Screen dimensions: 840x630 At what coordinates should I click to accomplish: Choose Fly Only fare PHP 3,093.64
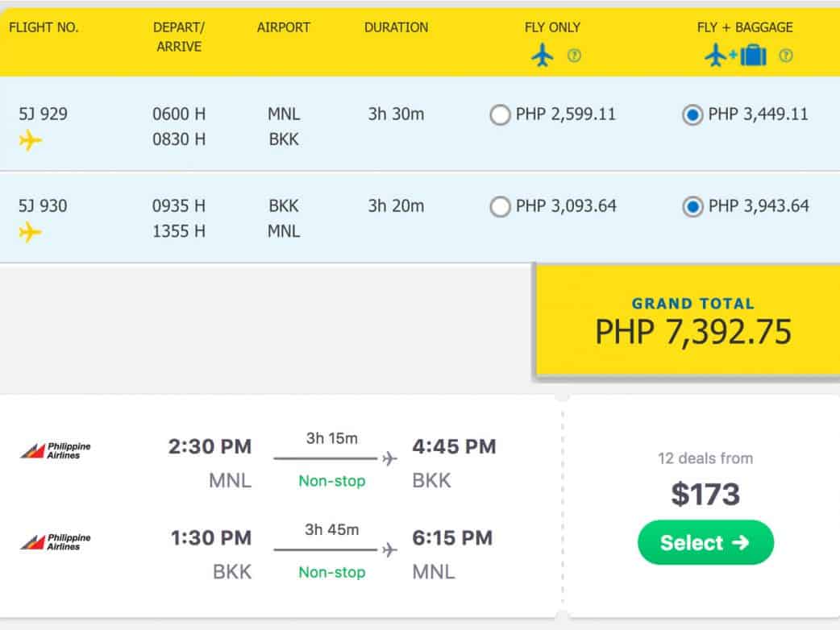click(x=500, y=207)
